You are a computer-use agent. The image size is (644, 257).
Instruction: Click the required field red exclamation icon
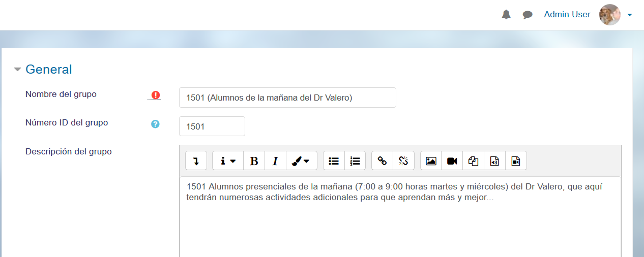pos(156,95)
